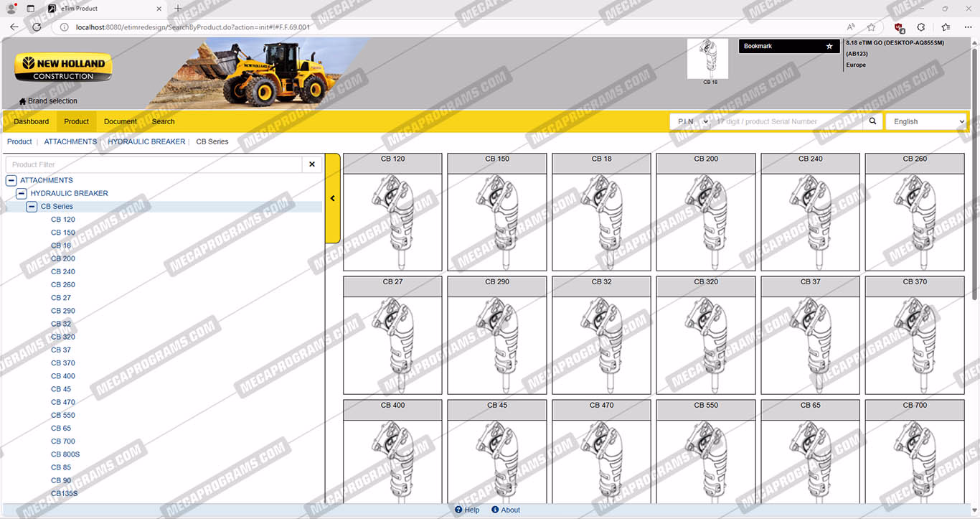Screen dimensions: 980x519
Task: Clear the product filter with X
Action: pyautogui.click(x=312, y=164)
